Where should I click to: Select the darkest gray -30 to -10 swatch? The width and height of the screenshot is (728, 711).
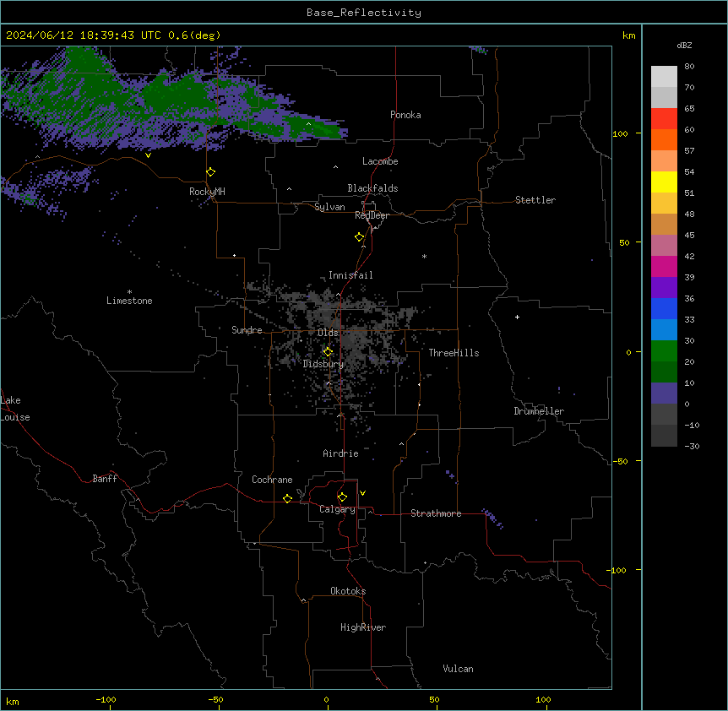click(x=664, y=436)
